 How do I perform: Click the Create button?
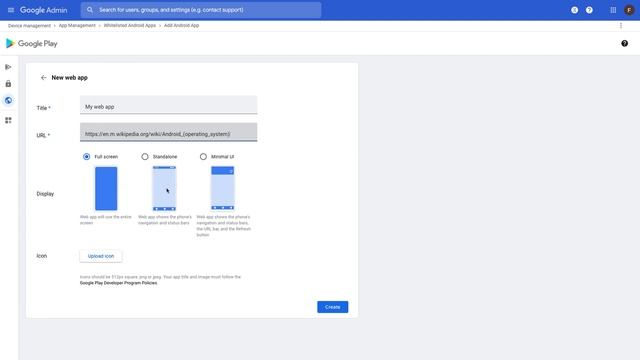[333, 307]
